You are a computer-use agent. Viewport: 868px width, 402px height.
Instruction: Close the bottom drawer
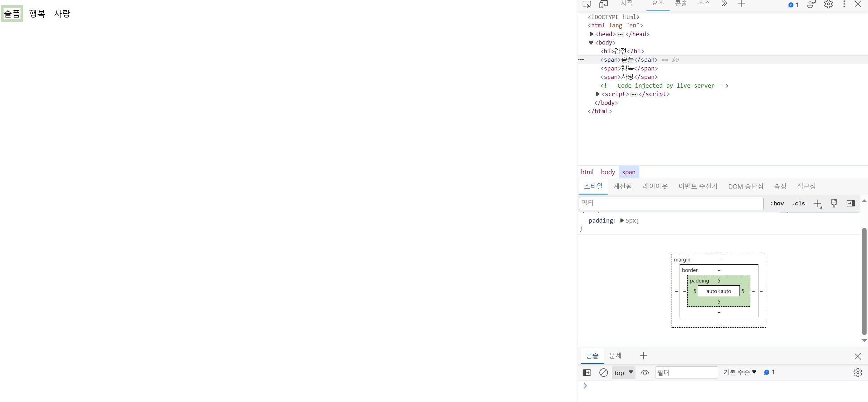858,356
